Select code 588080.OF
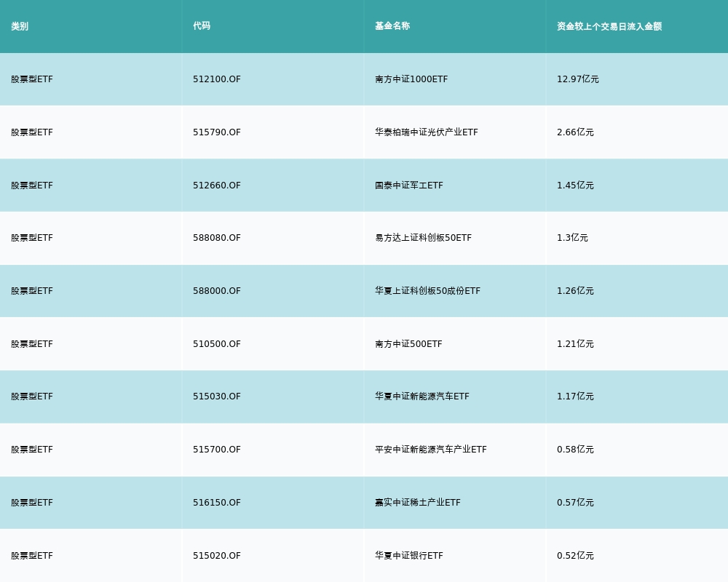The height and width of the screenshot is (582, 728). click(x=217, y=238)
